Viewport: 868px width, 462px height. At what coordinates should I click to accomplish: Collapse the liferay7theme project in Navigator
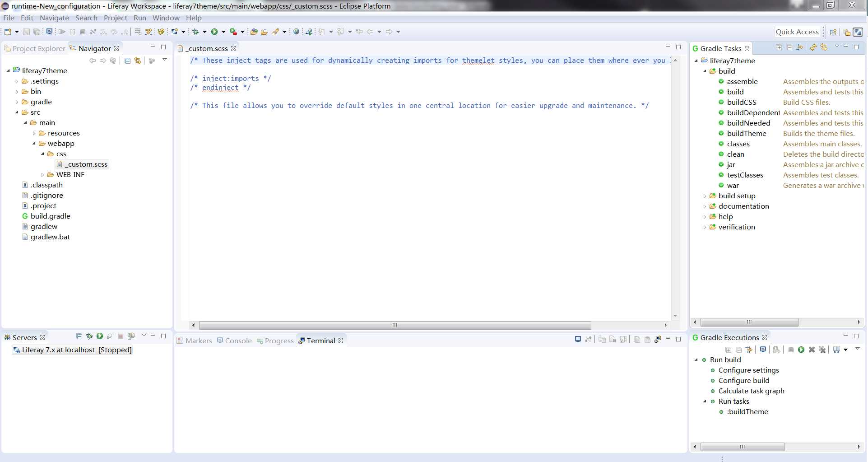[x=8, y=70]
